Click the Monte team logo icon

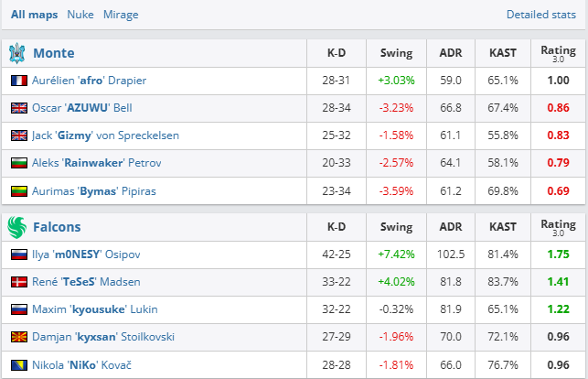17,52
